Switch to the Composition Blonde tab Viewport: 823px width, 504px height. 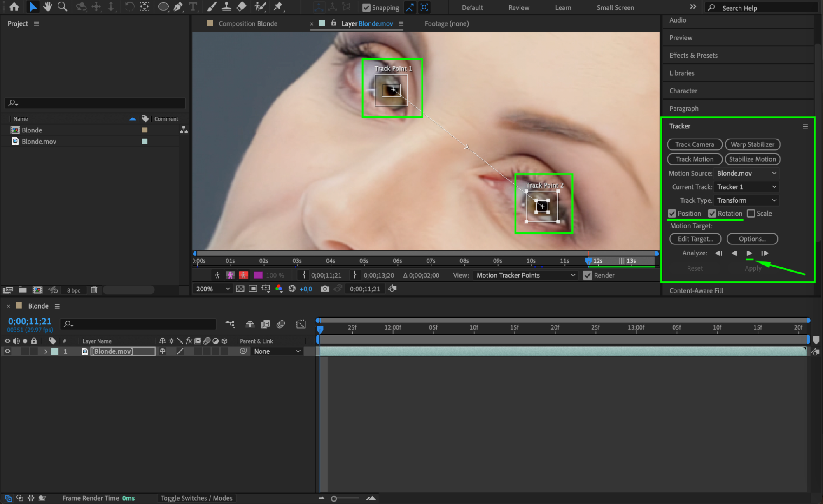point(248,23)
